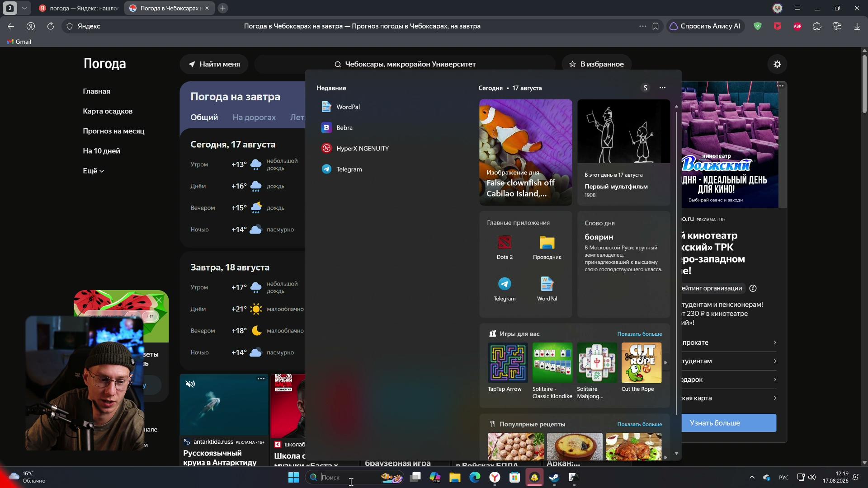Bookmark this page in the address bar
This screenshot has width=868, height=488.
coord(656,26)
